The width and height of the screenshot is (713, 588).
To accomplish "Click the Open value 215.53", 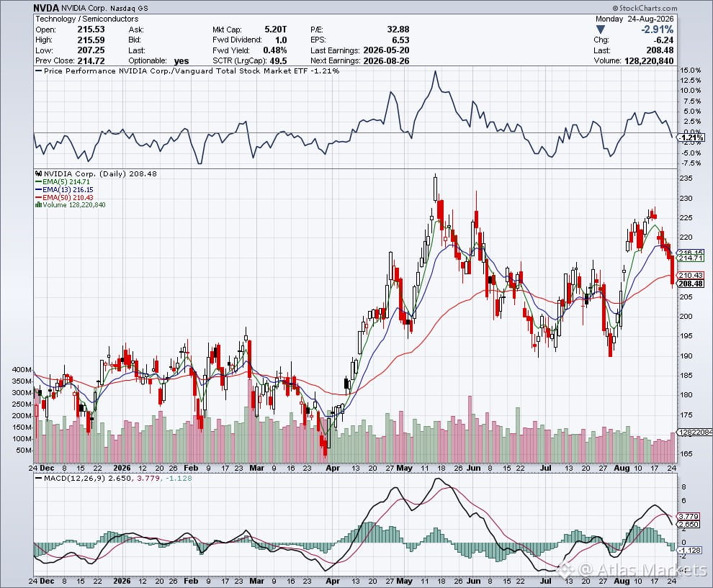I will click(91, 30).
